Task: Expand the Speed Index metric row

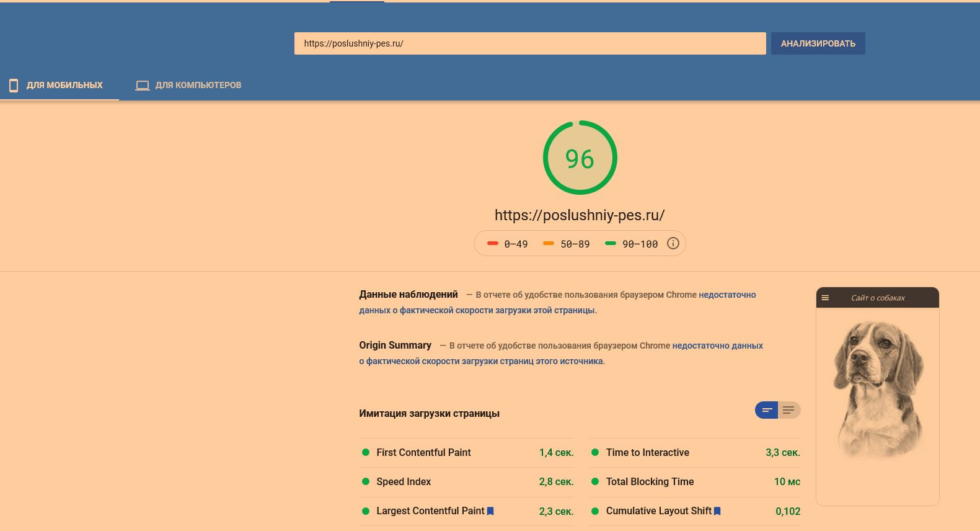Action: pyautogui.click(x=404, y=482)
